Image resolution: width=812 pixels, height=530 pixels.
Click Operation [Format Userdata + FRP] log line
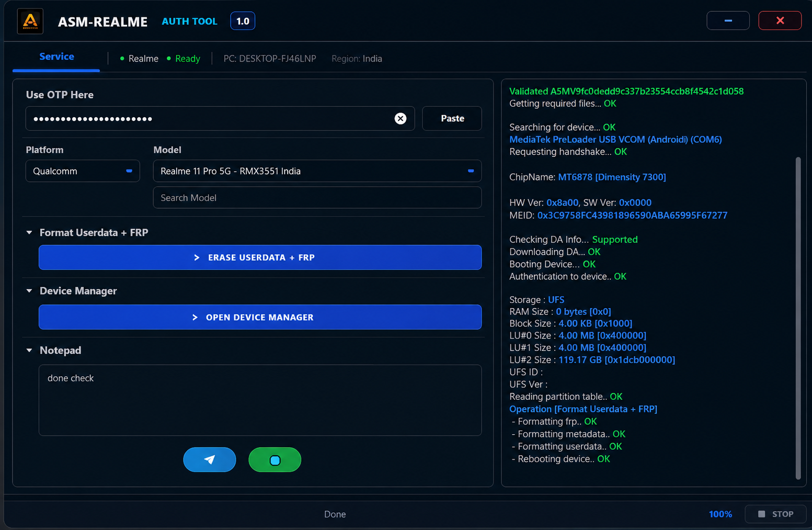[x=583, y=409]
